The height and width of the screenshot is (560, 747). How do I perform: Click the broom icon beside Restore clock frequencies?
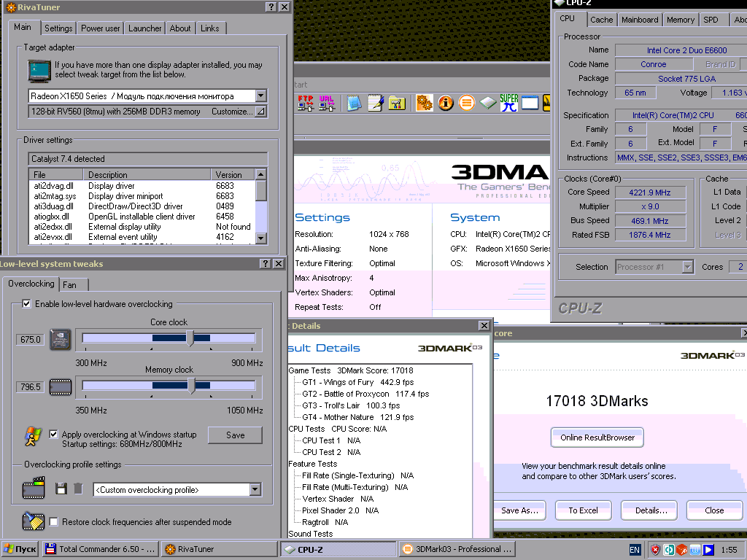(x=34, y=521)
